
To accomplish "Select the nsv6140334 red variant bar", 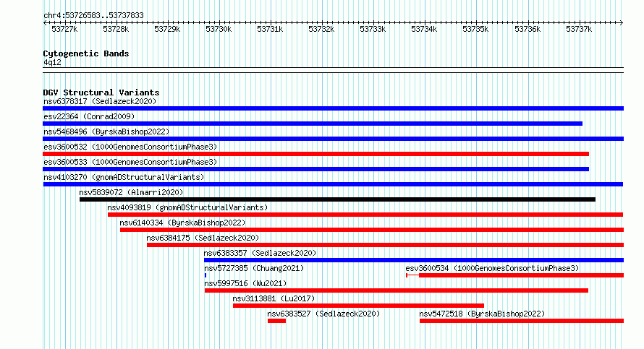I will 372,230.
